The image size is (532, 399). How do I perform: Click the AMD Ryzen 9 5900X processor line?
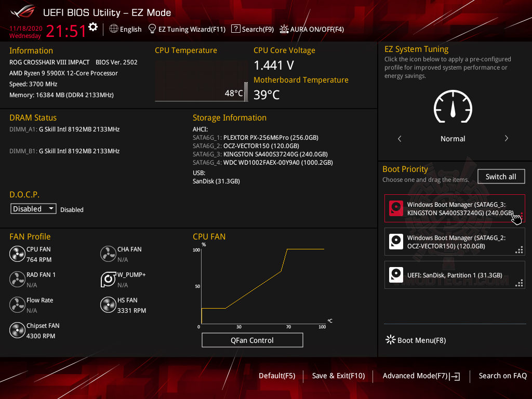coord(63,73)
